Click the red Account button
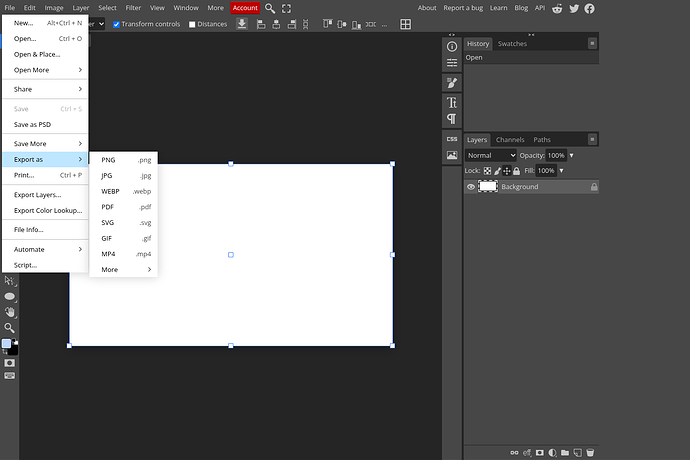Screen dimensions: 690x460 point(245,8)
